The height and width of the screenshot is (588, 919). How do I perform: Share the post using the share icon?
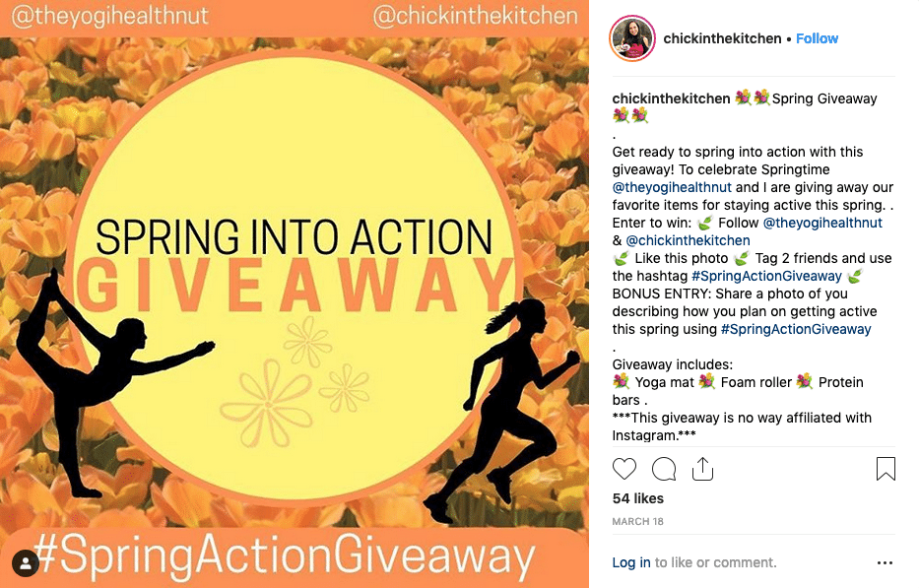[702, 469]
